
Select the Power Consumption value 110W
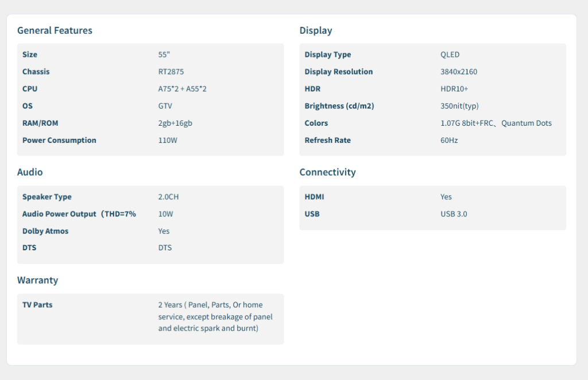pyautogui.click(x=168, y=141)
